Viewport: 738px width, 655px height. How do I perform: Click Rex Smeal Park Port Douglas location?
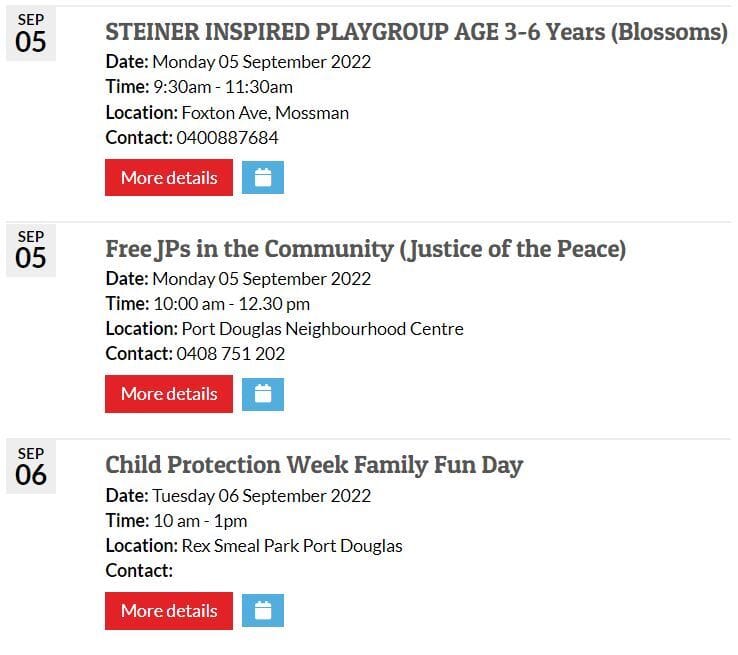tap(292, 545)
